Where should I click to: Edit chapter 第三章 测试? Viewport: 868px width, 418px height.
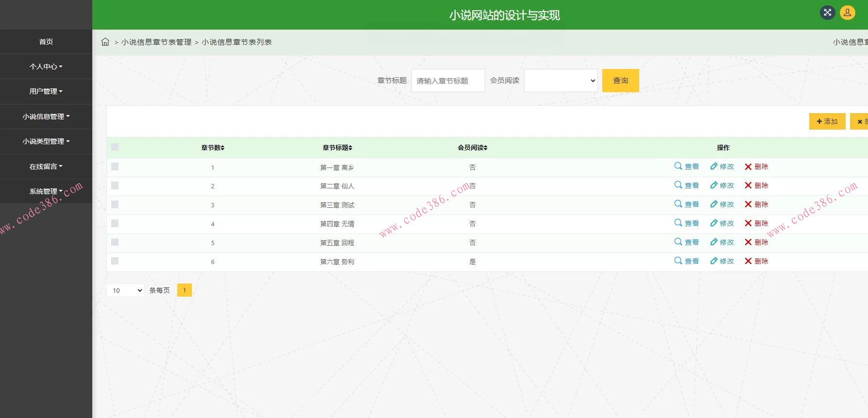pyautogui.click(x=722, y=204)
